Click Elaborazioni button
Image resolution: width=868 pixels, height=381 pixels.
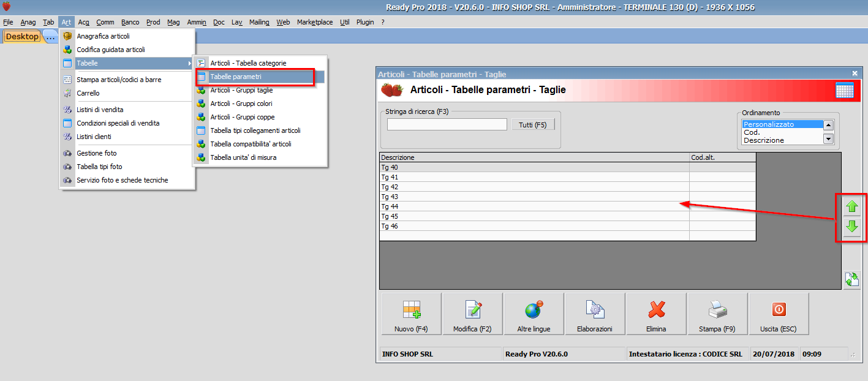point(595,314)
